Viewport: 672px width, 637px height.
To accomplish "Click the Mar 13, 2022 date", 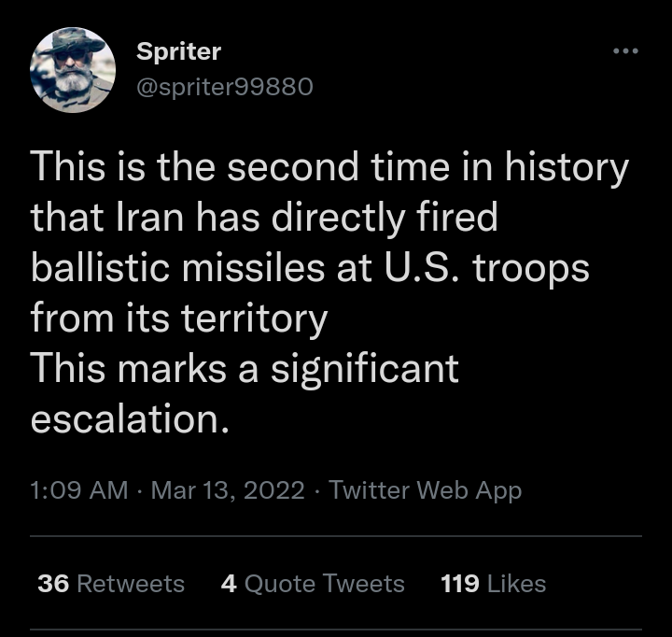I will [228, 490].
